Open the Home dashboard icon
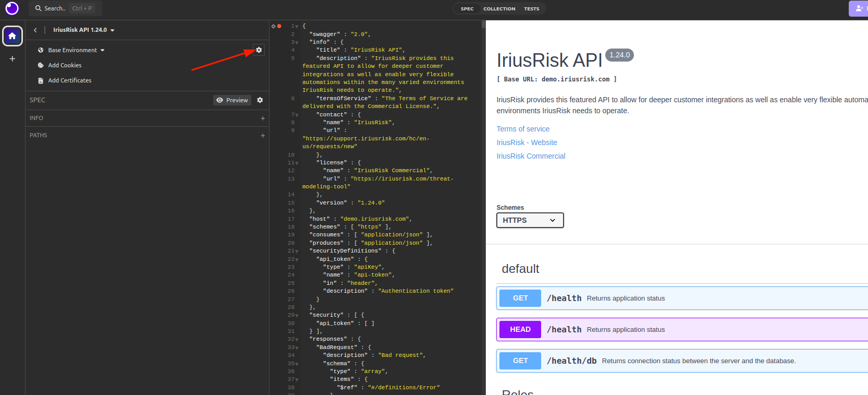Viewport: 868px width, 395px height. [x=13, y=36]
